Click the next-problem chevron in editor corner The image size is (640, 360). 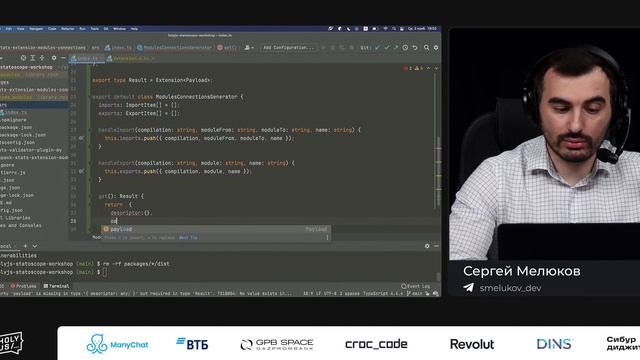point(436,68)
